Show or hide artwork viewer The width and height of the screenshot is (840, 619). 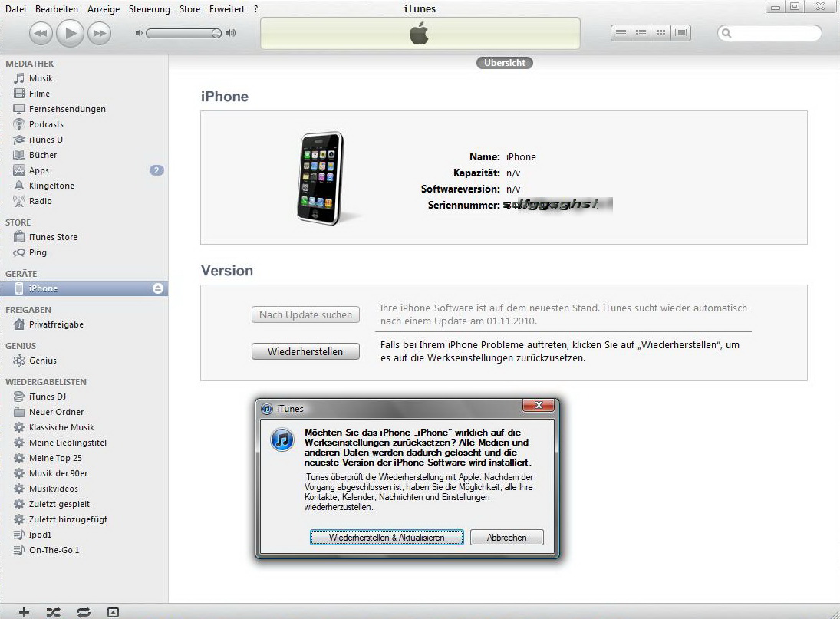[x=113, y=612]
